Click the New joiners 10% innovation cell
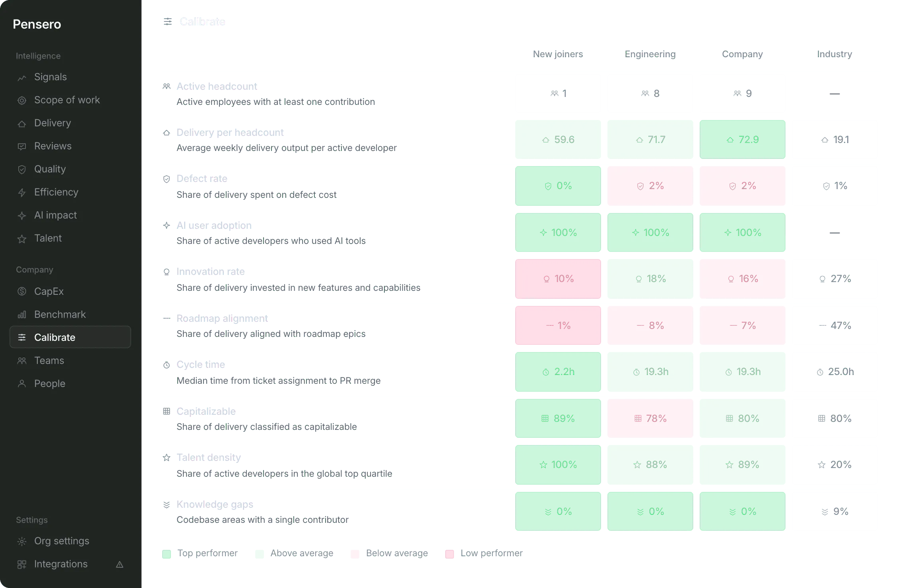The width and height of the screenshot is (900, 588). click(558, 279)
